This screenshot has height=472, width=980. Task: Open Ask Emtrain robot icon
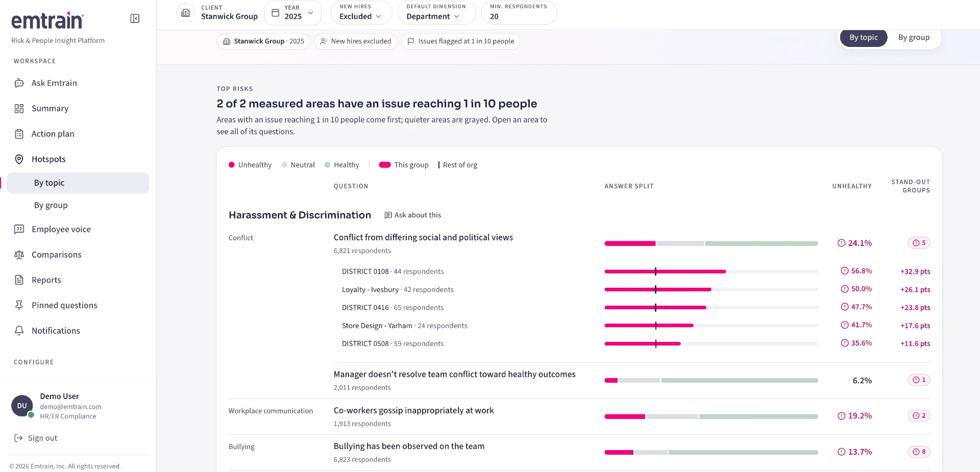19,83
